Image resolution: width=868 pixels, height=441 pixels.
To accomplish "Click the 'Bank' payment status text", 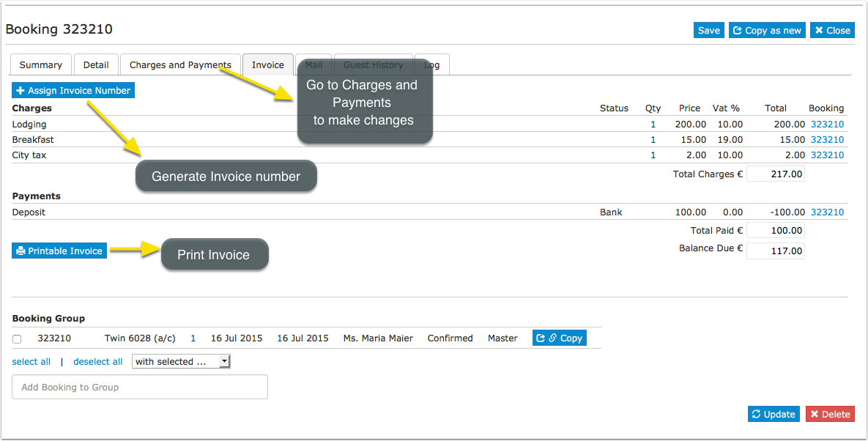I will coord(611,212).
